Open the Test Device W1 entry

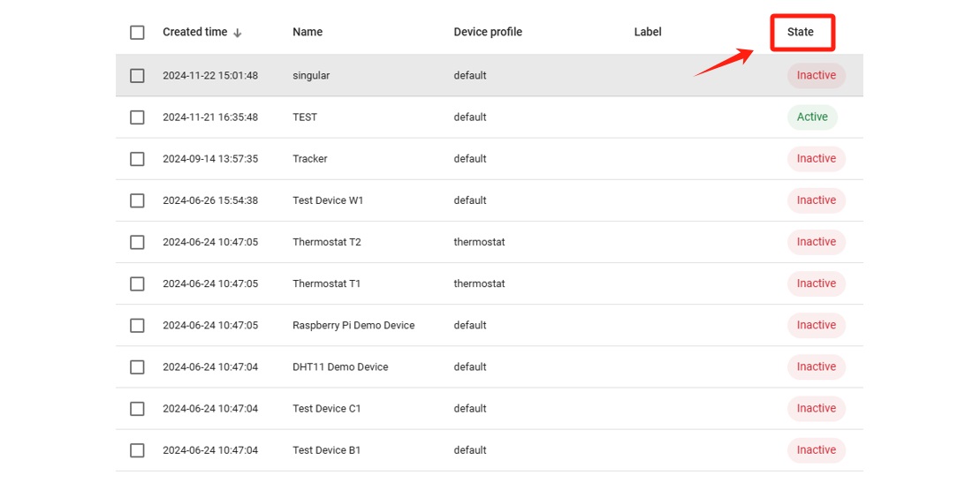click(328, 200)
